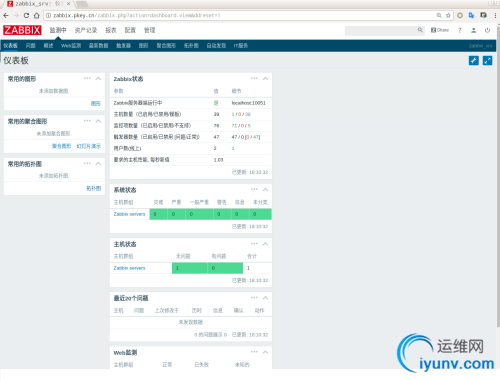Collapse the 系统状态 widget

(x=265, y=190)
